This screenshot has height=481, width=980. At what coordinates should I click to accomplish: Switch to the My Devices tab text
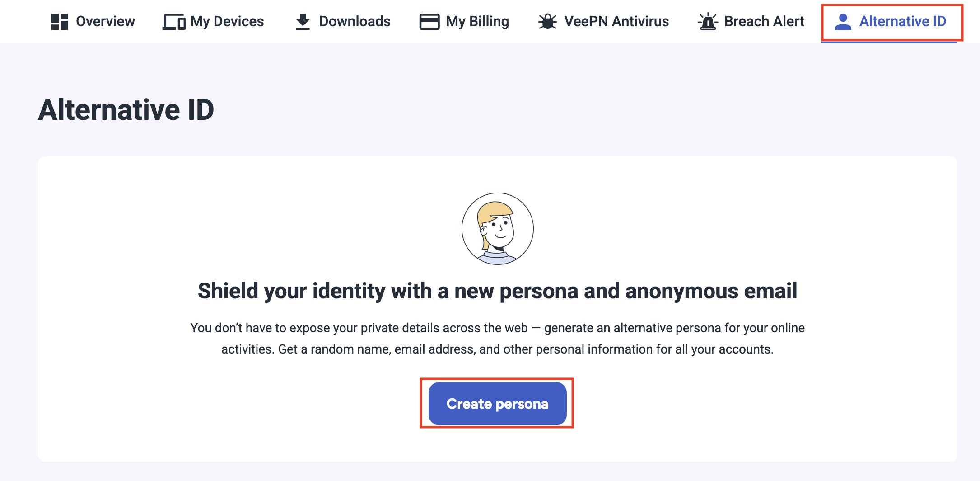(227, 21)
